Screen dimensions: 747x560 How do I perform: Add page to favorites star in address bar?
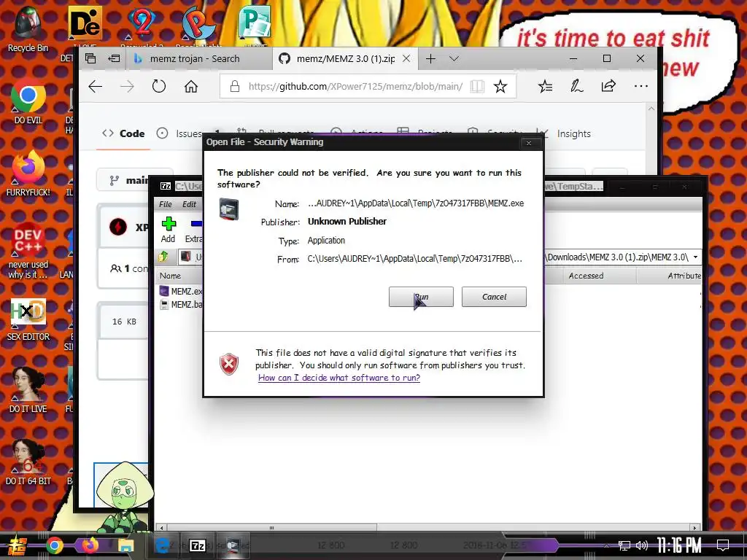500,86
